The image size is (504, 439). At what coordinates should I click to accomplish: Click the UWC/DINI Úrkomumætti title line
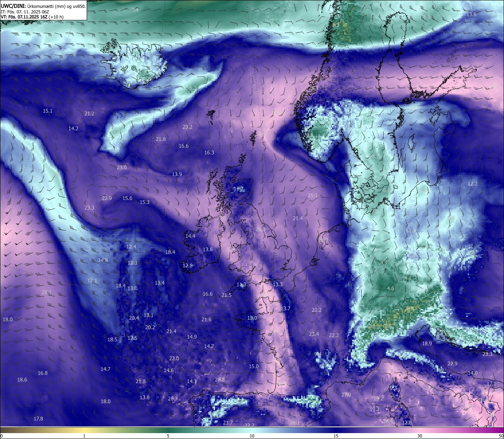[43, 6]
